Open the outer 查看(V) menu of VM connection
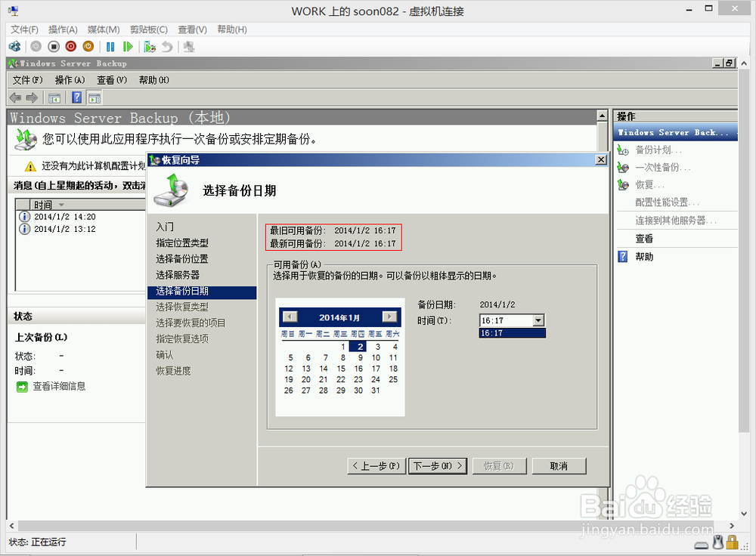Image resolution: width=756 pixels, height=556 pixels. coord(192,30)
